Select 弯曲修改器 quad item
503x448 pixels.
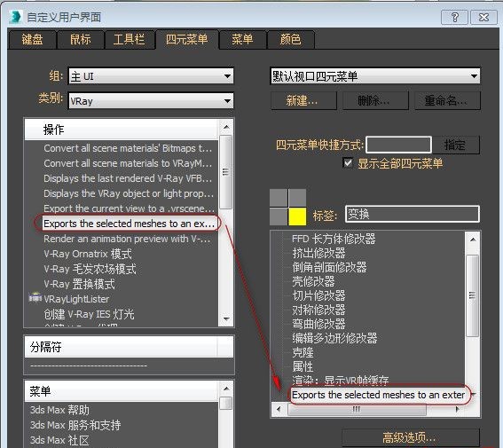(318, 324)
